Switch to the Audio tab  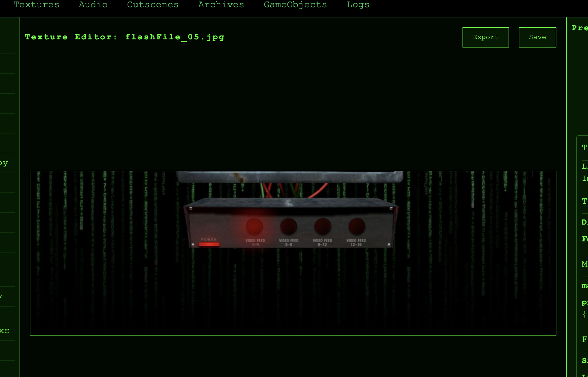[93, 5]
